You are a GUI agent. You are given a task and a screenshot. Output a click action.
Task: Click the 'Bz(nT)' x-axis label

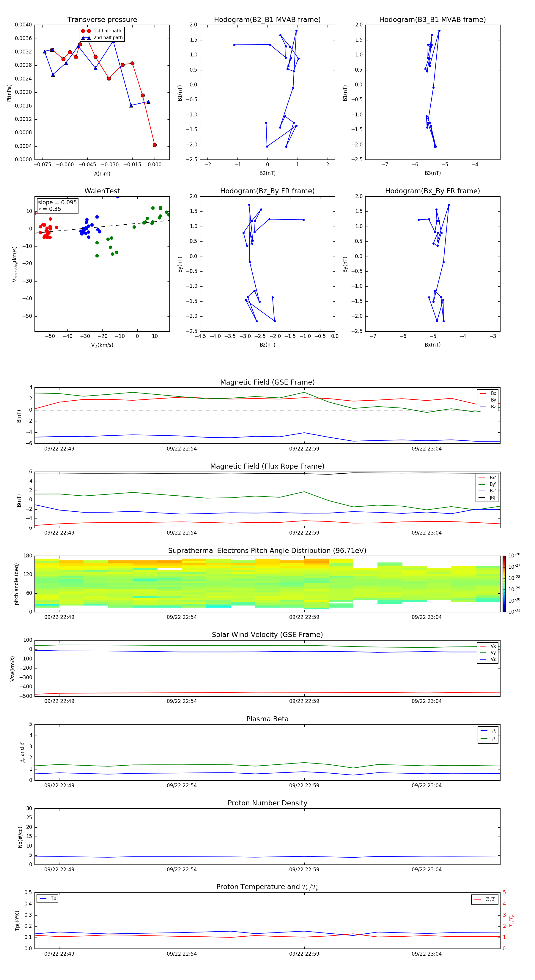[267, 345]
